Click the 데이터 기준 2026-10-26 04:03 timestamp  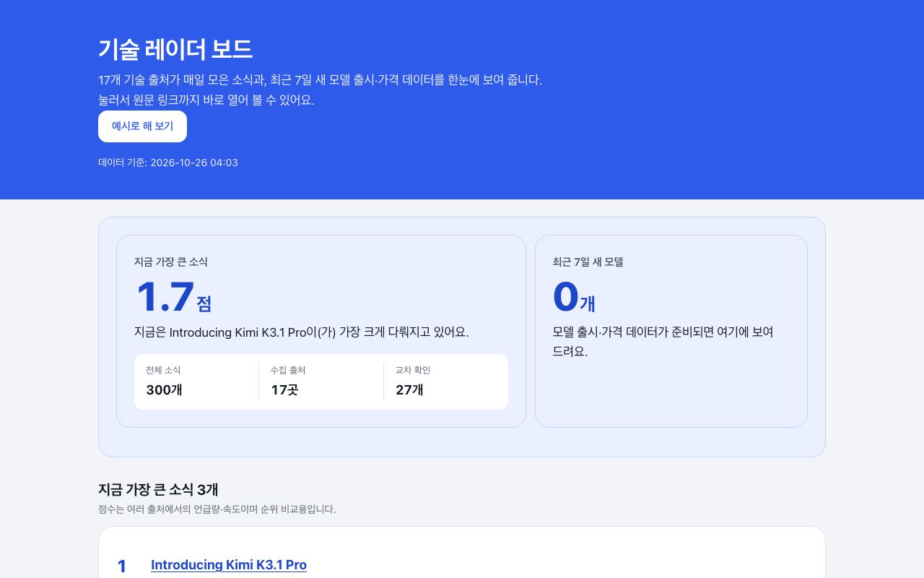168,163
